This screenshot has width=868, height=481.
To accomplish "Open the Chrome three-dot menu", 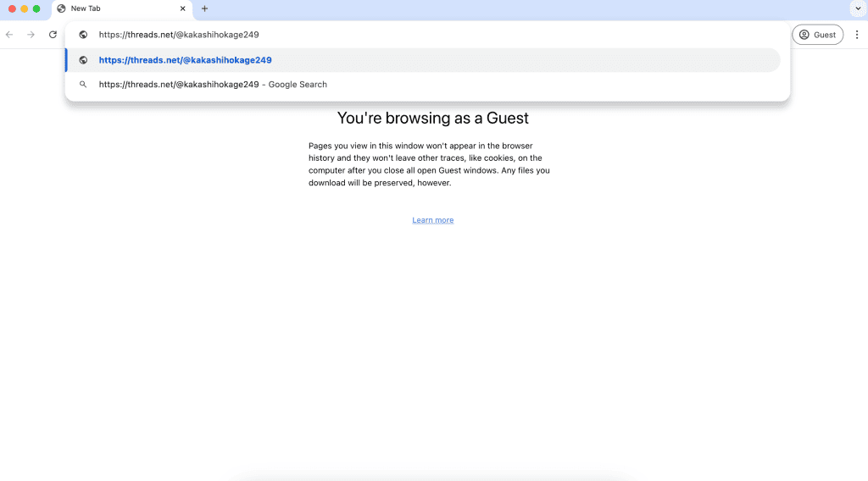I will coord(857,35).
